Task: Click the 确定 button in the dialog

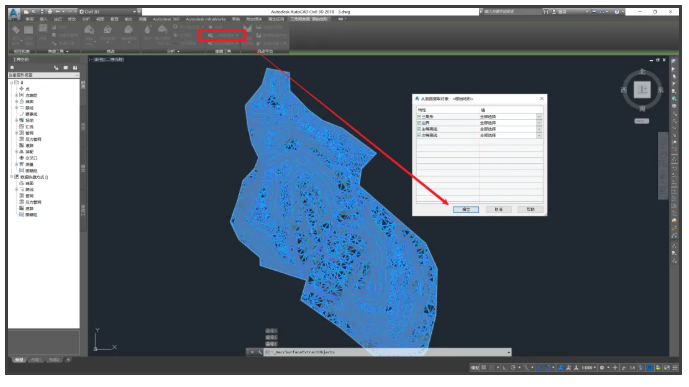Action: [466, 210]
